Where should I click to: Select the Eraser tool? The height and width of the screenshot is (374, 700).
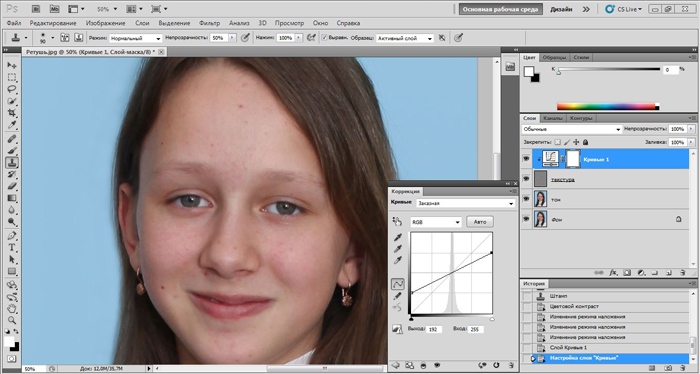click(12, 187)
